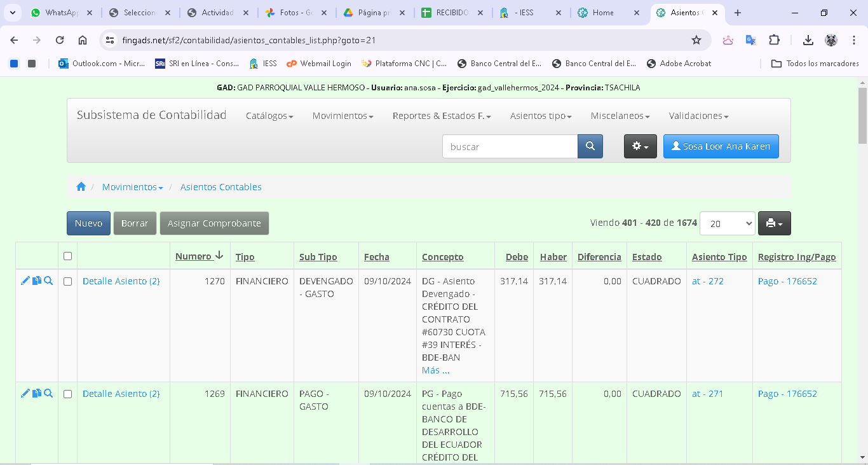Click the blue search magnifier button
The image size is (868, 465).
[590, 146]
